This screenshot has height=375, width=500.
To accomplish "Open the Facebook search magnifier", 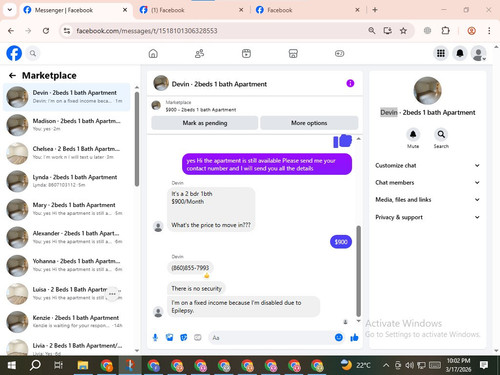I will click(33, 53).
